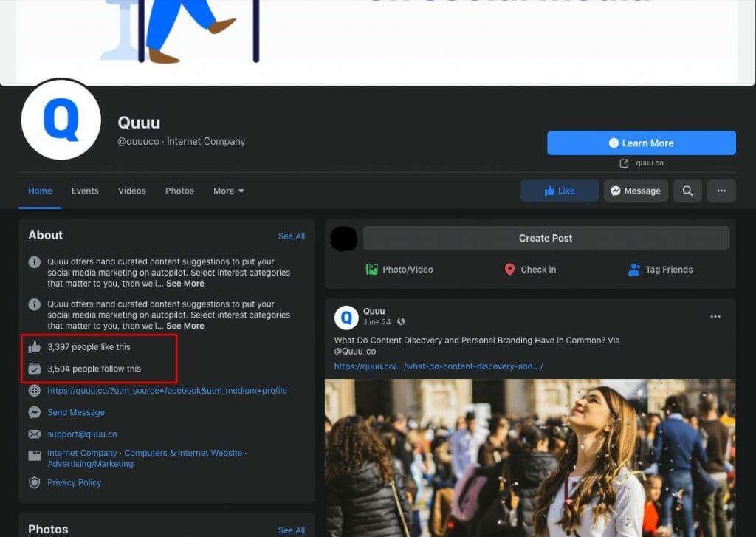Expand second About description with See More

click(185, 326)
